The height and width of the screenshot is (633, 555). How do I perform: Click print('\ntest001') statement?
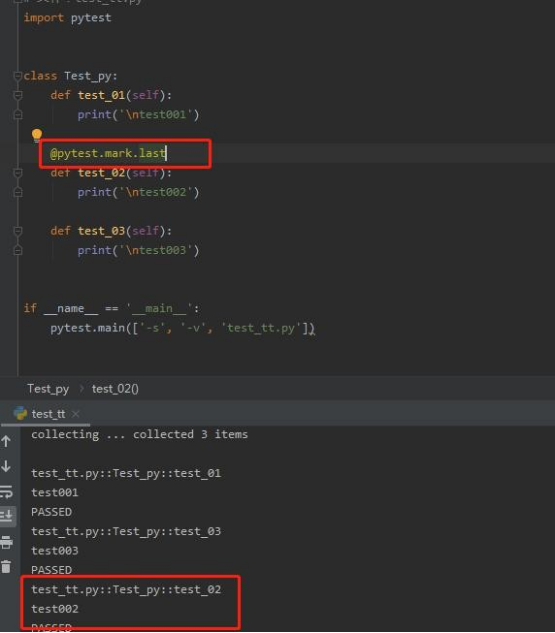click(x=138, y=115)
